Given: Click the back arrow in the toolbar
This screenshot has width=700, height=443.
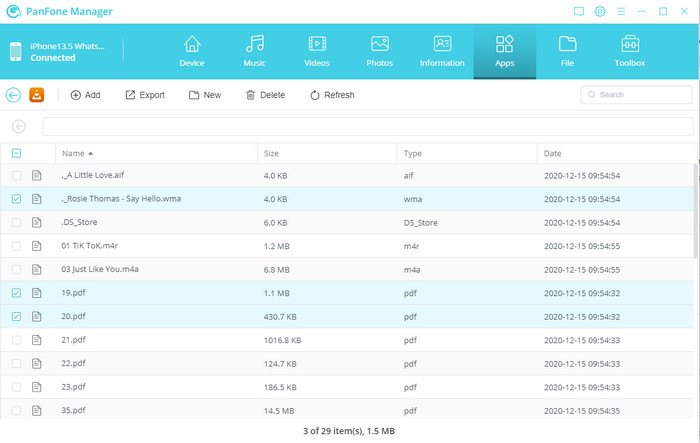Looking at the screenshot, I should [13, 95].
